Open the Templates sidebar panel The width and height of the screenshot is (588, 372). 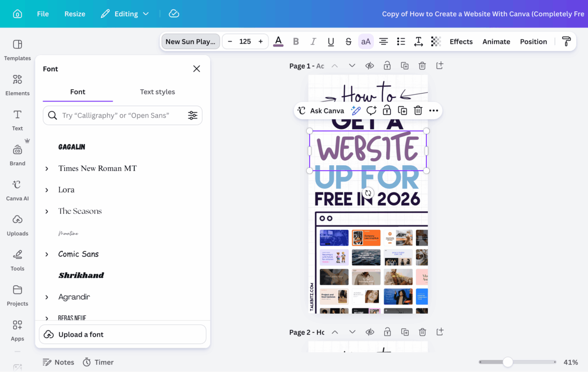coord(18,50)
